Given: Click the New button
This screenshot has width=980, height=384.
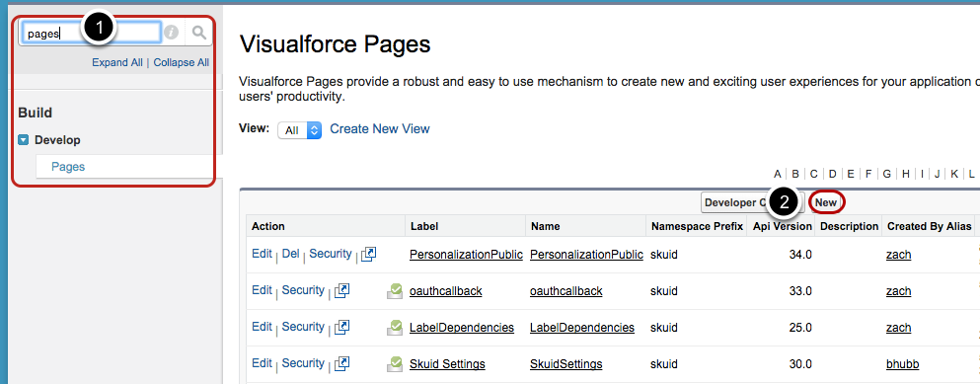Looking at the screenshot, I should (826, 202).
